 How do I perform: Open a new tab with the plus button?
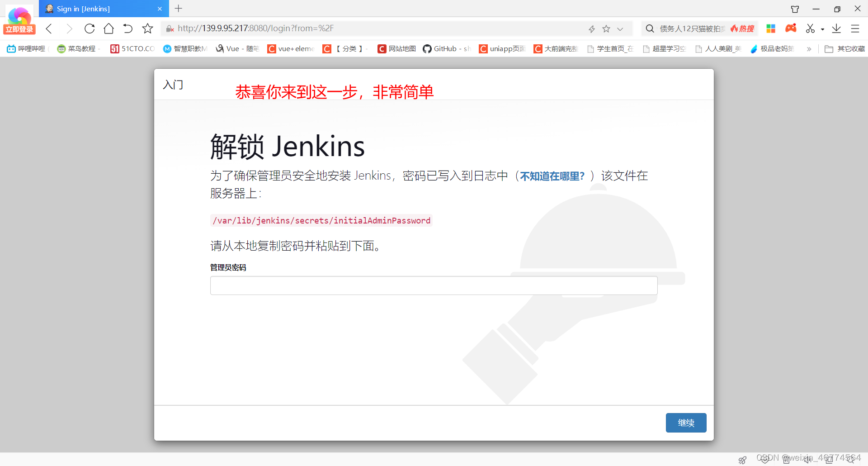tap(179, 9)
